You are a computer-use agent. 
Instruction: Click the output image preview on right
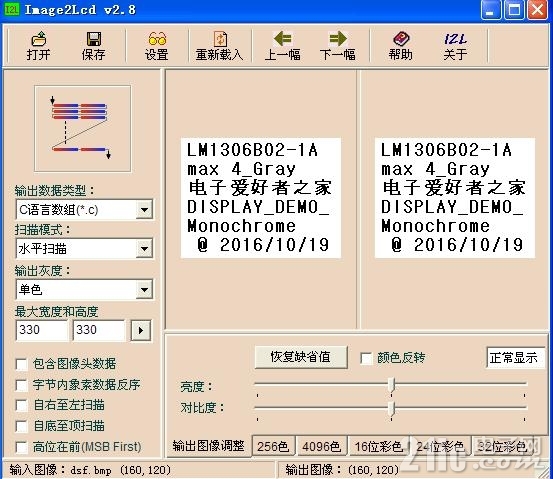coord(455,198)
